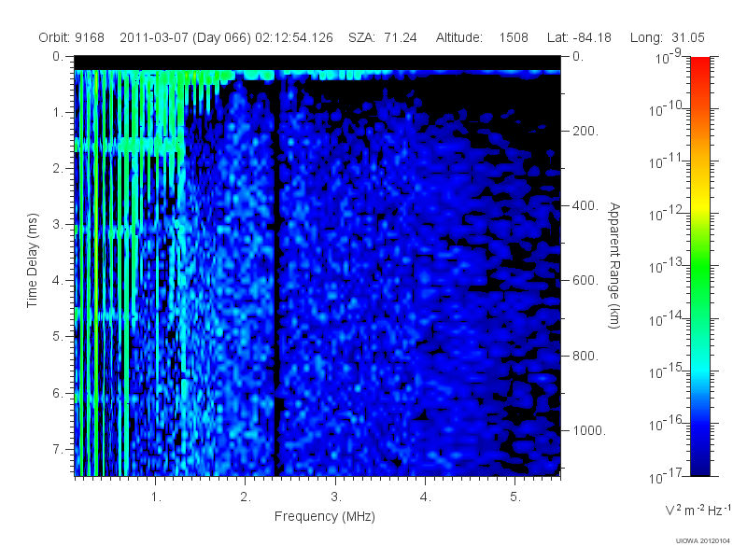The width and height of the screenshot is (747, 560).
Task: Click the apparent range tick label '200.'
Action: coord(585,131)
